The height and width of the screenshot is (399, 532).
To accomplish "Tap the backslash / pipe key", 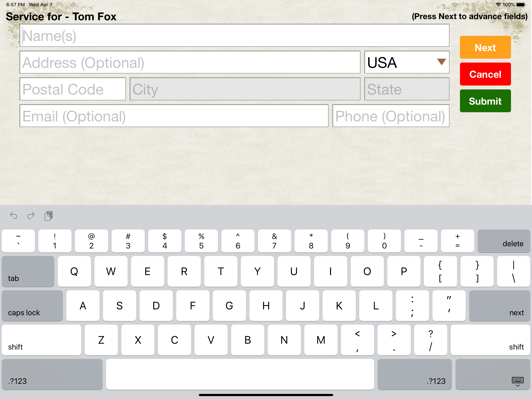I will [x=514, y=271].
